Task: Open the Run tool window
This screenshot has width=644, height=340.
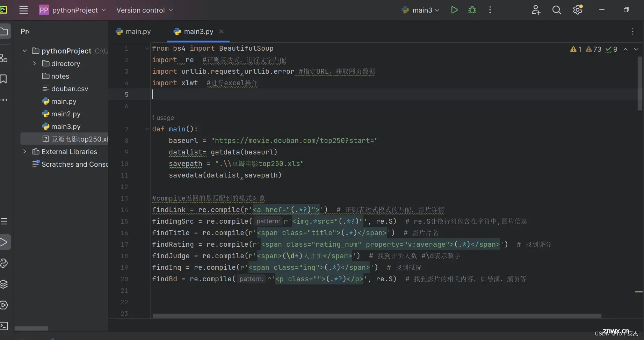Action: [x=4, y=242]
